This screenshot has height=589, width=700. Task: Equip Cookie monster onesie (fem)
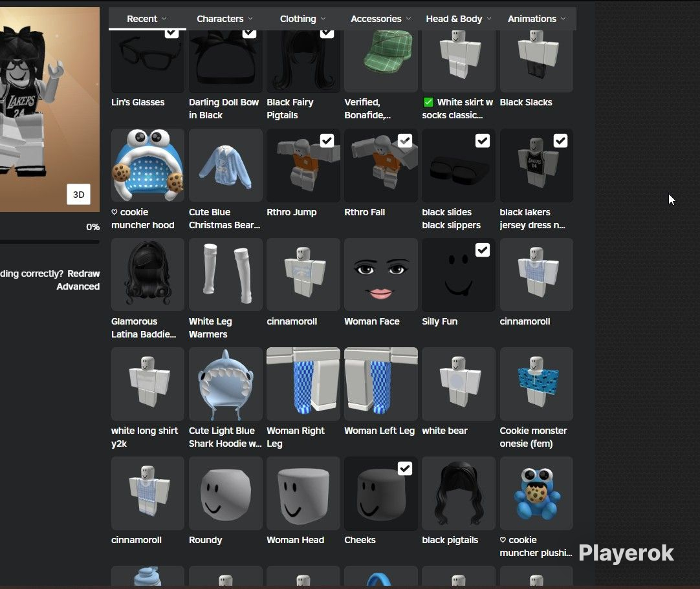pos(536,384)
